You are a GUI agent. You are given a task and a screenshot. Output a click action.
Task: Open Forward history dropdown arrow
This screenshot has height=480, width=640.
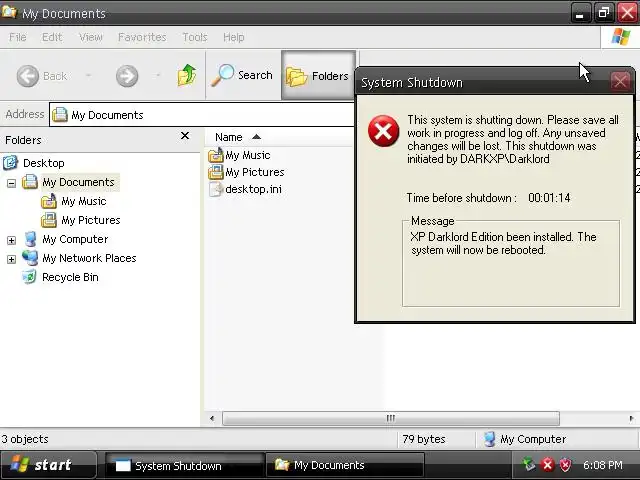click(158, 76)
